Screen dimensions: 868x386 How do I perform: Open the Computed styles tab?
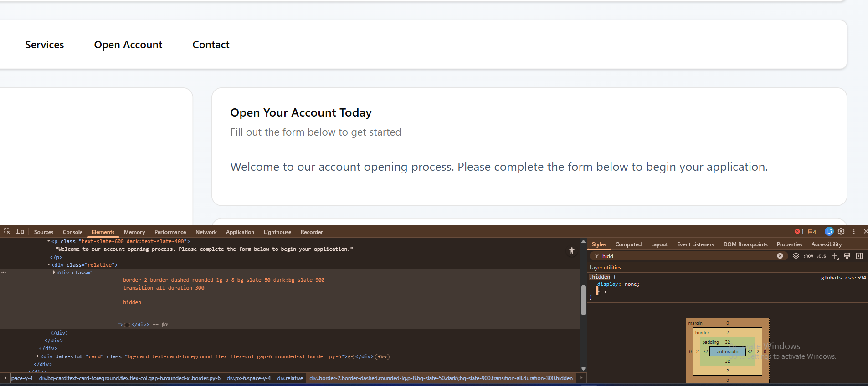(x=628, y=244)
